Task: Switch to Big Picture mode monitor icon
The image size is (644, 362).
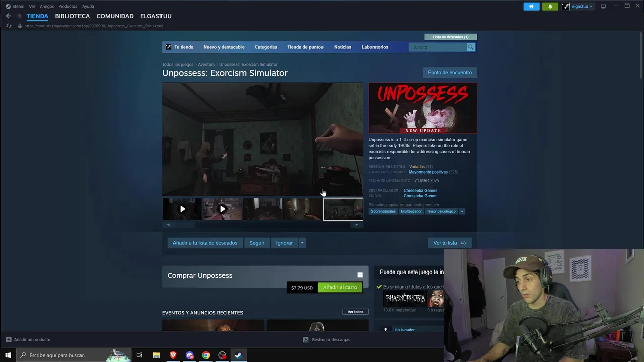Action: 603,6
